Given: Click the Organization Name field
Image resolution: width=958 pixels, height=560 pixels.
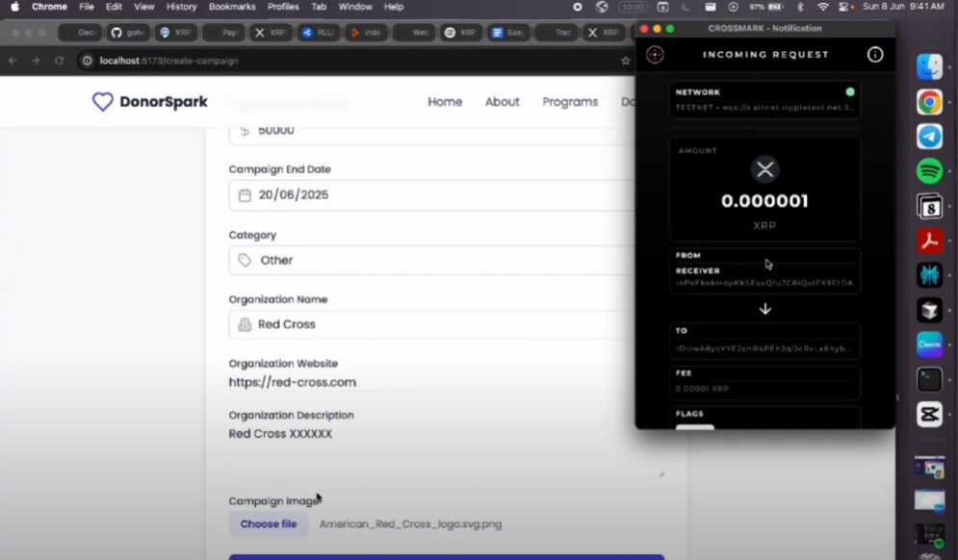Looking at the screenshot, I should (432, 324).
